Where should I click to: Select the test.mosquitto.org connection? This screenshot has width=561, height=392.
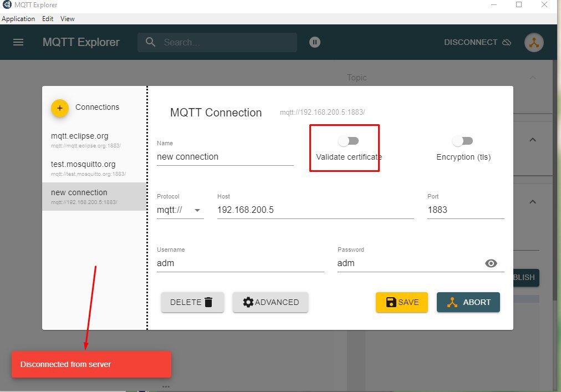[x=94, y=168]
